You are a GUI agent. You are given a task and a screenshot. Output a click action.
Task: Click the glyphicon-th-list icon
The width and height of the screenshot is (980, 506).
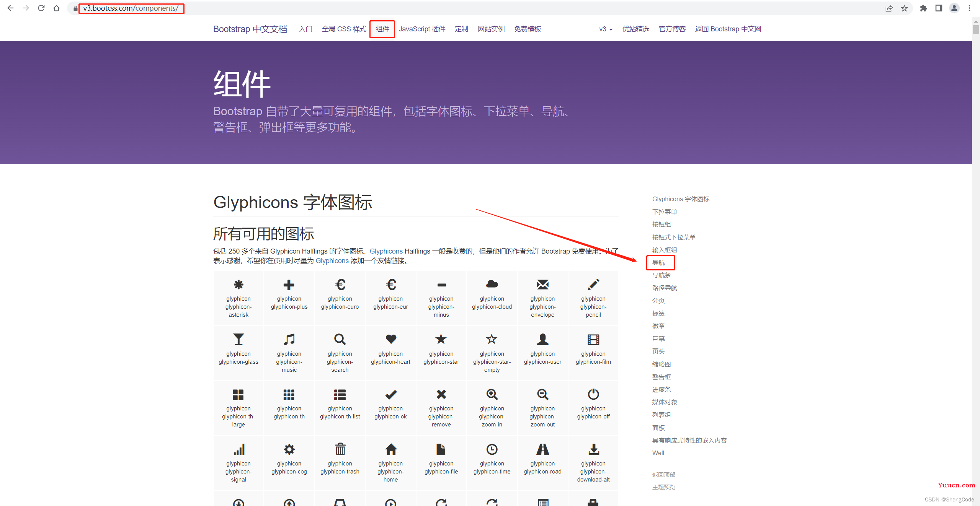tap(340, 394)
